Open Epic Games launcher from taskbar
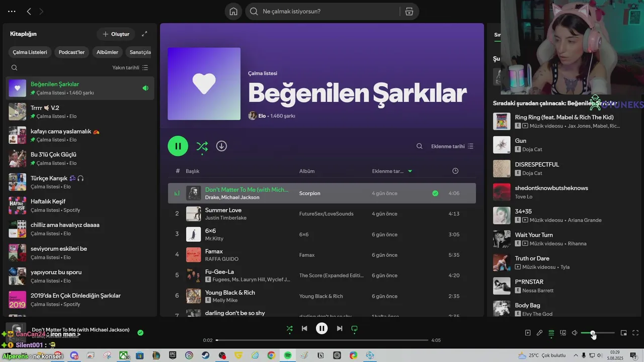 (x=173, y=355)
